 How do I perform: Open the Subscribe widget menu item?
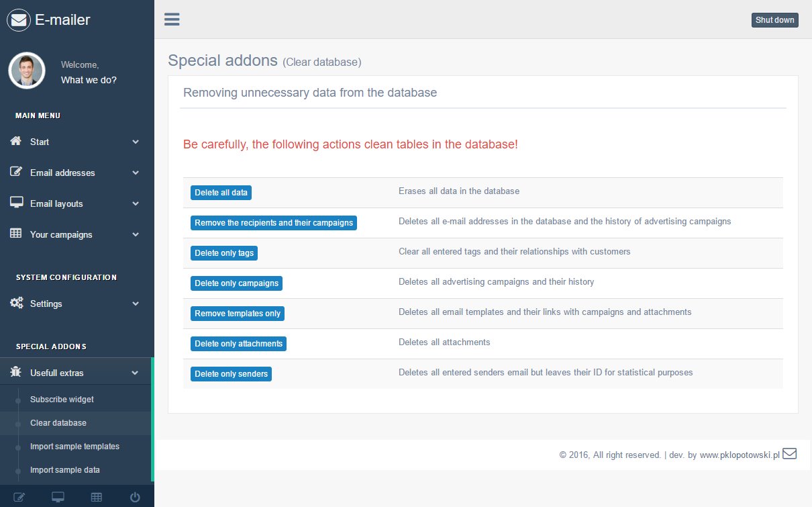click(62, 400)
